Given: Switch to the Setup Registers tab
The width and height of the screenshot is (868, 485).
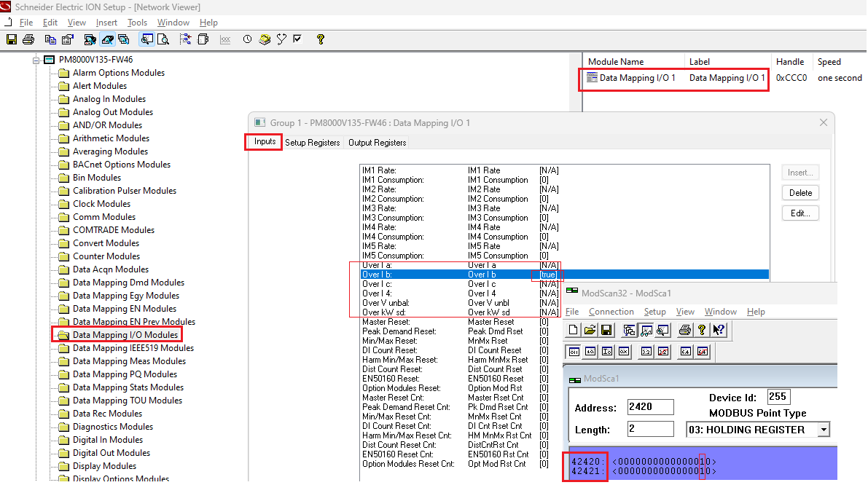Looking at the screenshot, I should point(312,143).
